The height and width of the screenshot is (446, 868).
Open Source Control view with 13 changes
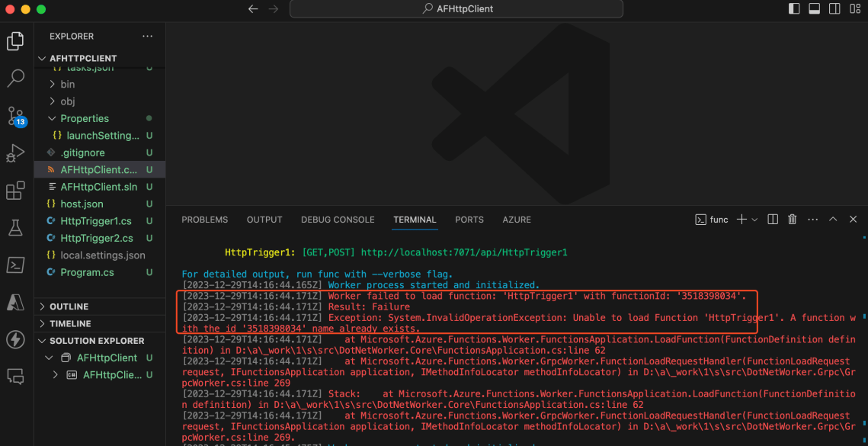(15, 116)
